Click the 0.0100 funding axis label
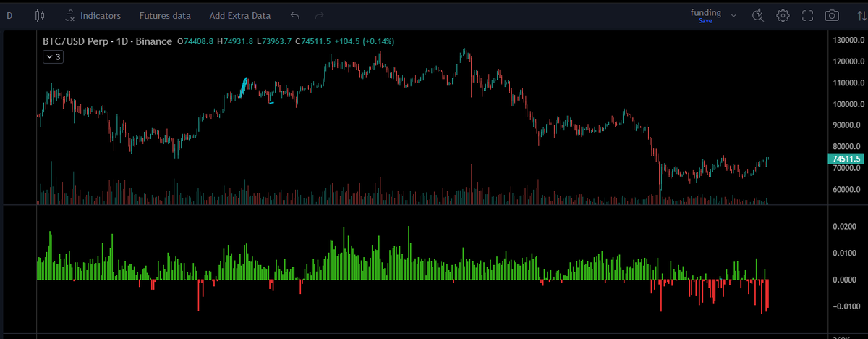Viewport: 868px width, 339px height. click(x=846, y=253)
